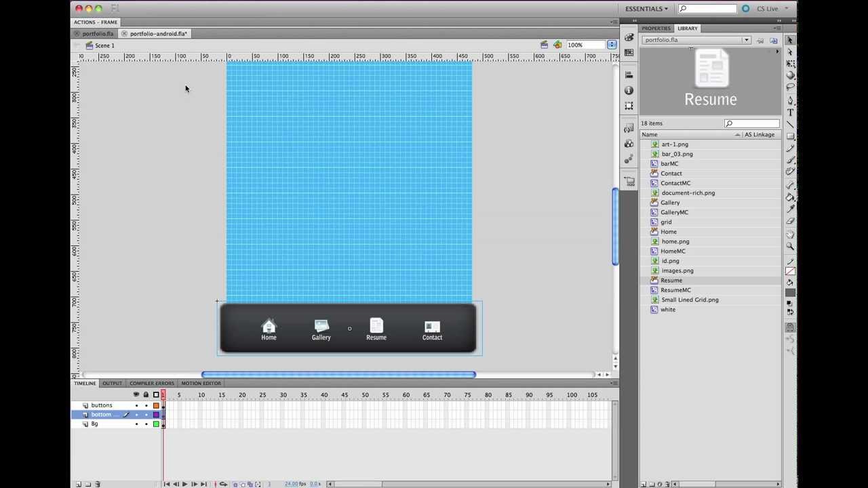Click the Contact button on stage
The height and width of the screenshot is (488, 868).
(x=432, y=330)
